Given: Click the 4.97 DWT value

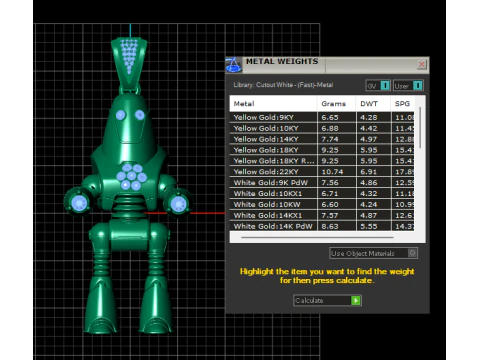Looking at the screenshot, I should 369,139.
